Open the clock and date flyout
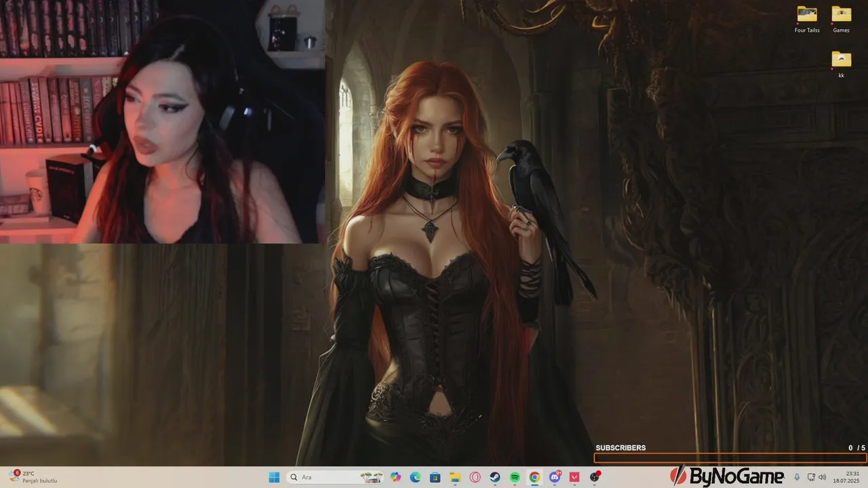The height and width of the screenshot is (488, 868). [848, 477]
